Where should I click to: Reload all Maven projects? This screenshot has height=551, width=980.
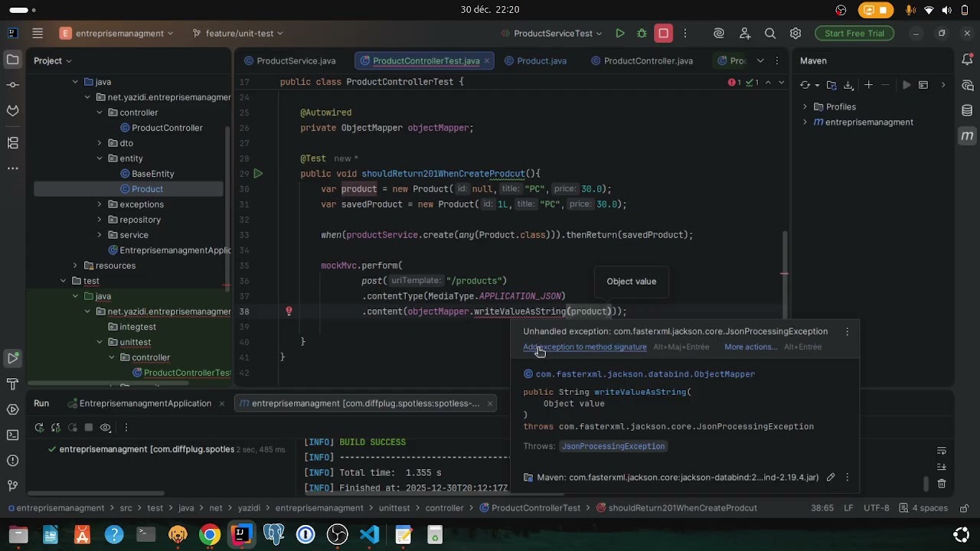tap(805, 85)
